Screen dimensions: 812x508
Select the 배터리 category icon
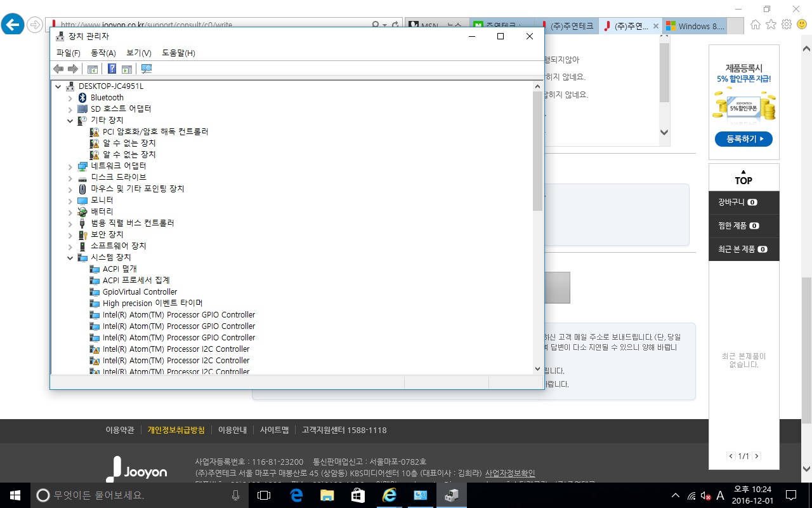click(x=82, y=211)
